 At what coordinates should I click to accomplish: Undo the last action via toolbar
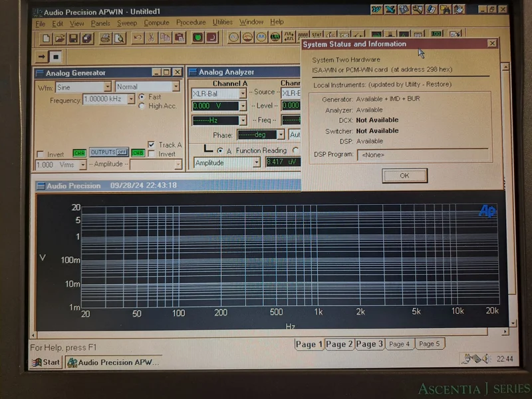138,38
